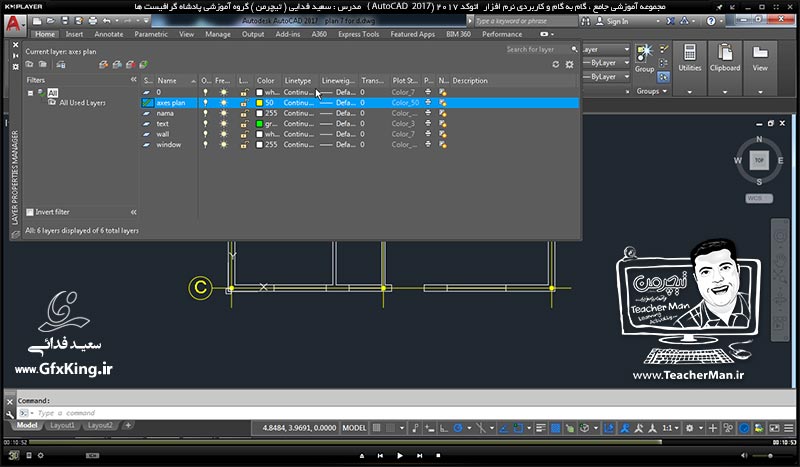Open the Layer States Manager icon

pyautogui.click(x=61, y=64)
